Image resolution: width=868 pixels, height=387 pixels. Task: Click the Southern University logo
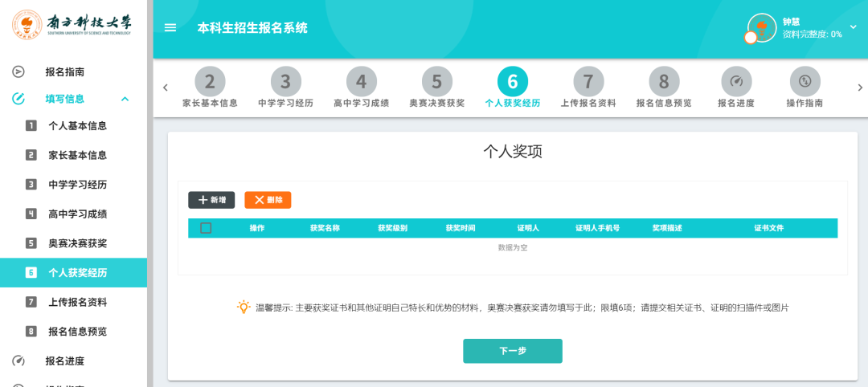[x=73, y=26]
